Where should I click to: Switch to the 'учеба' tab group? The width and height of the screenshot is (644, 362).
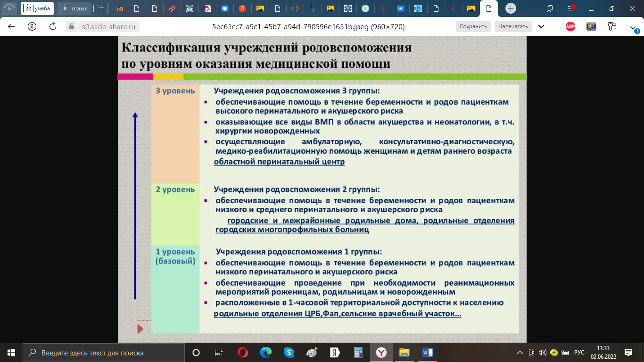pos(38,8)
